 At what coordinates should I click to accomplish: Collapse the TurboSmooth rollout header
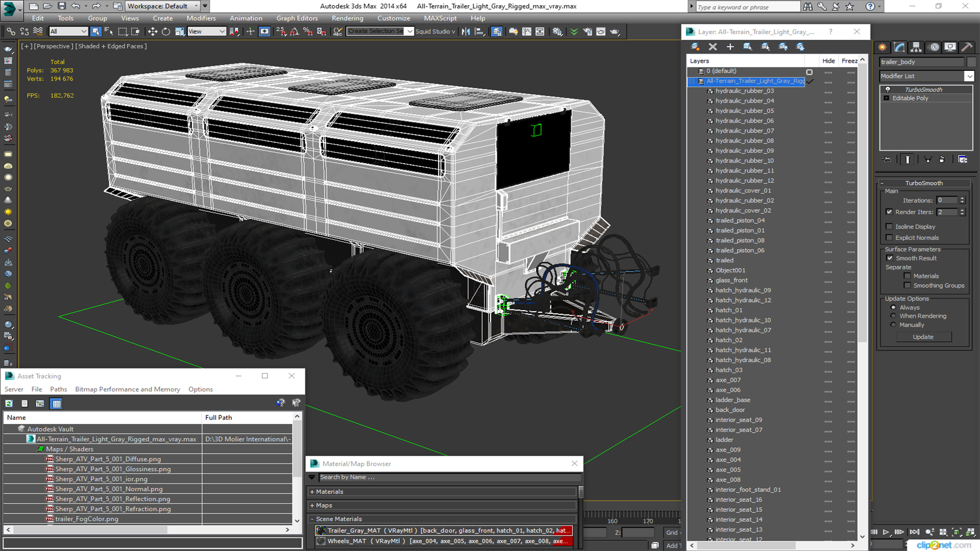(924, 183)
